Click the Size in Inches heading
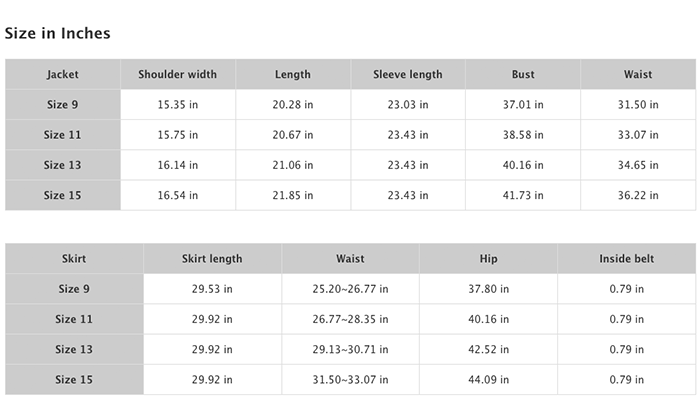 (x=58, y=33)
